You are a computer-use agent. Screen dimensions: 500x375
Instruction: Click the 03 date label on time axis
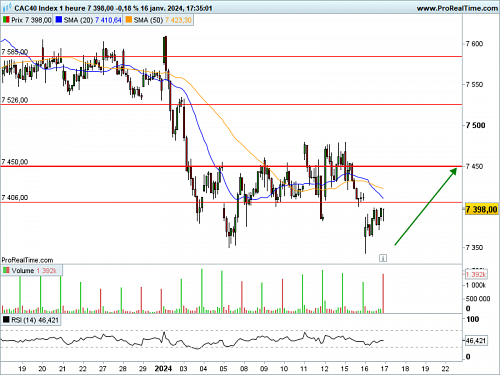(183, 369)
